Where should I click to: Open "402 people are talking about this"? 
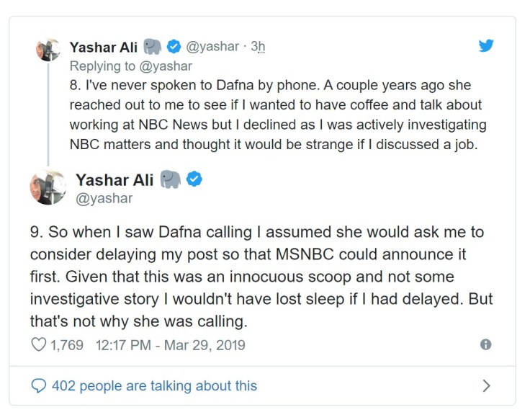coord(154,385)
